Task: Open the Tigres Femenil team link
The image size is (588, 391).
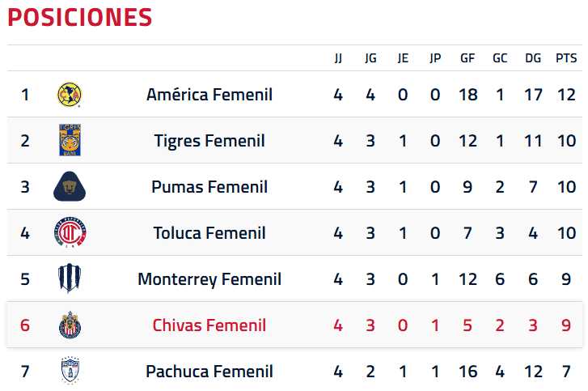Action: tap(209, 141)
